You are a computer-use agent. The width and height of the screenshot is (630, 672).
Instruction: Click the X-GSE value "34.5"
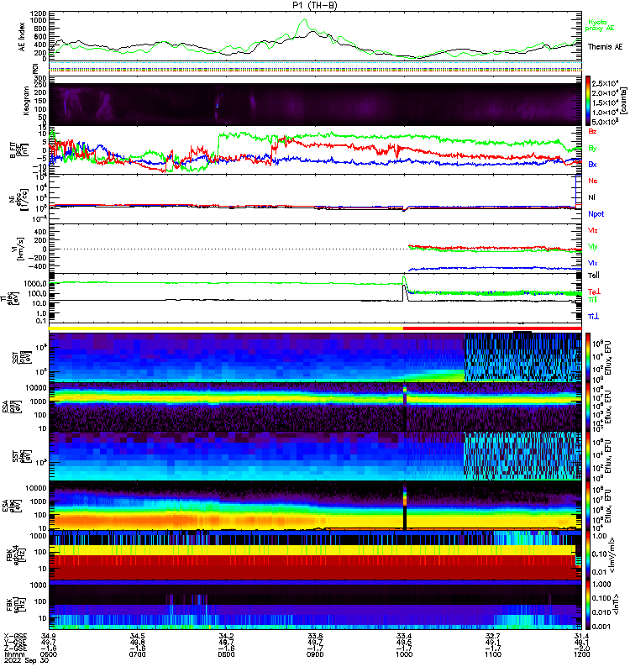137,636
